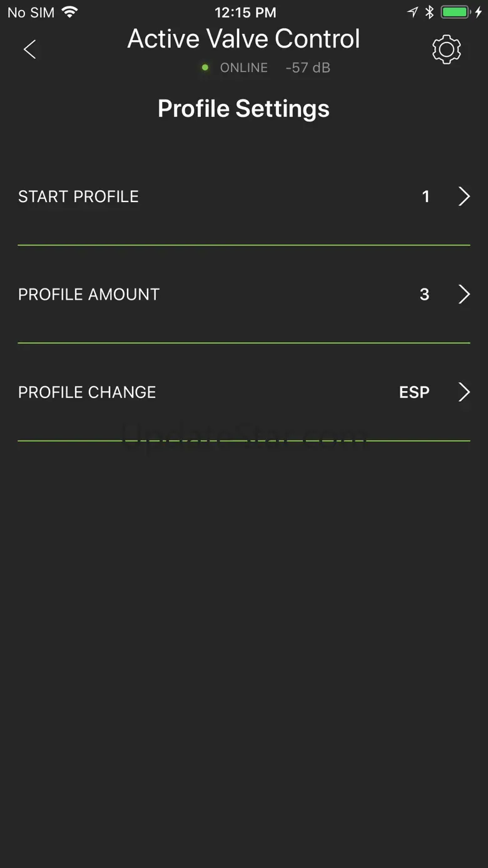This screenshot has width=488, height=868.
Task: Expand the Start Profile chevron
Action: pyautogui.click(x=464, y=197)
